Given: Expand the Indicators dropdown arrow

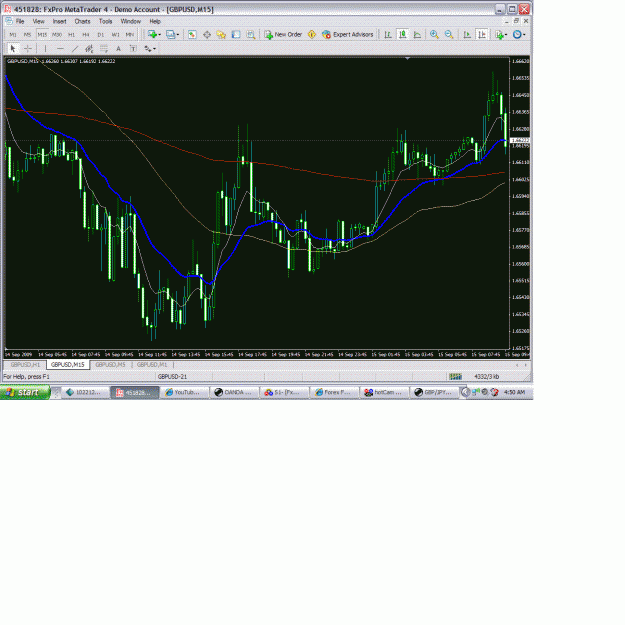Looking at the screenshot, I should pos(506,35).
